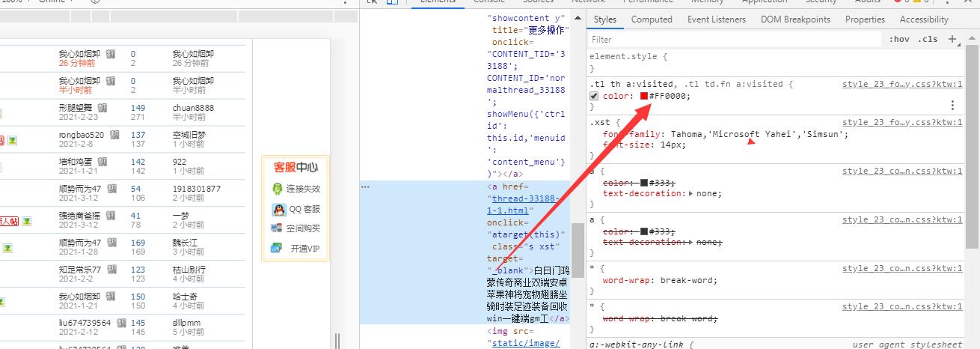Open first #333 color swatch above text-decoration none
The height and width of the screenshot is (349, 980).
(644, 183)
